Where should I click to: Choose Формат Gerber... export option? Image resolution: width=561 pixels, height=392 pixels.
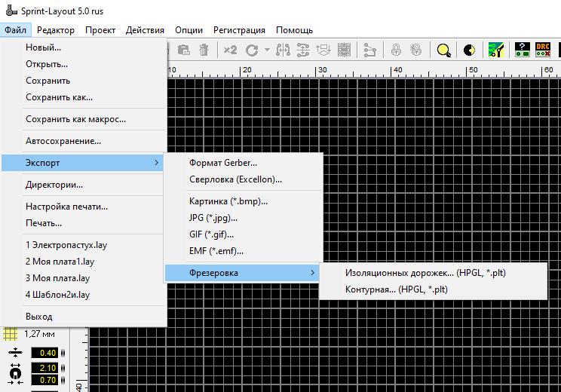coord(223,162)
